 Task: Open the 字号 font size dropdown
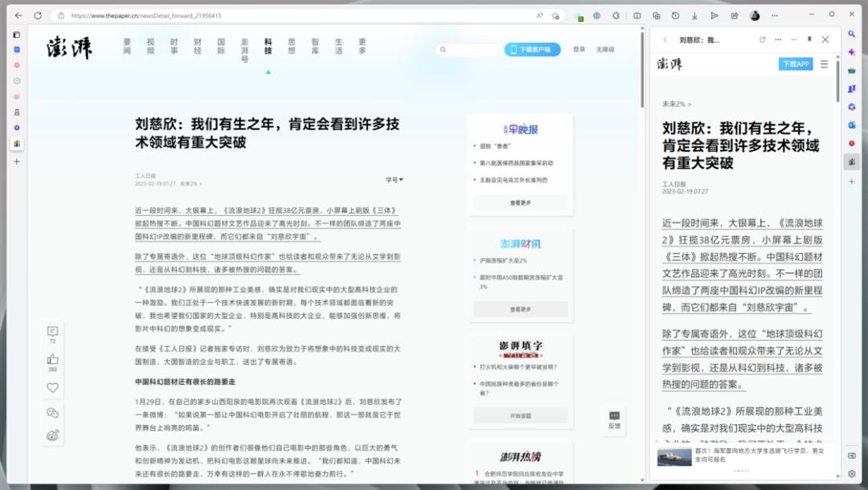(395, 180)
